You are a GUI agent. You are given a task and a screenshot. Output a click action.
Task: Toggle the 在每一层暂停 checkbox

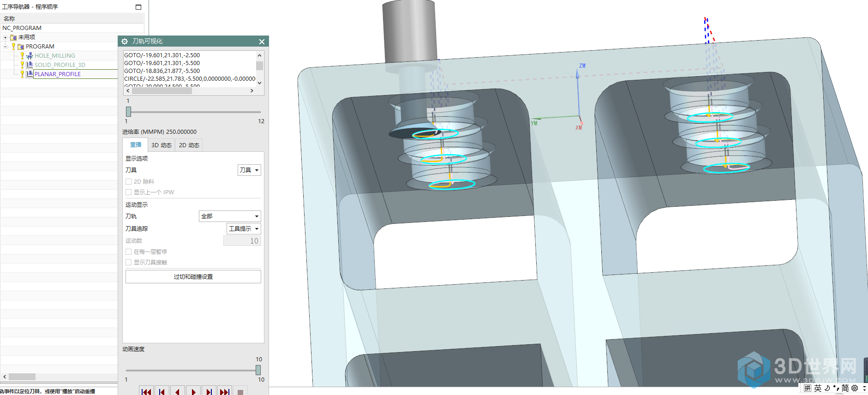click(129, 252)
